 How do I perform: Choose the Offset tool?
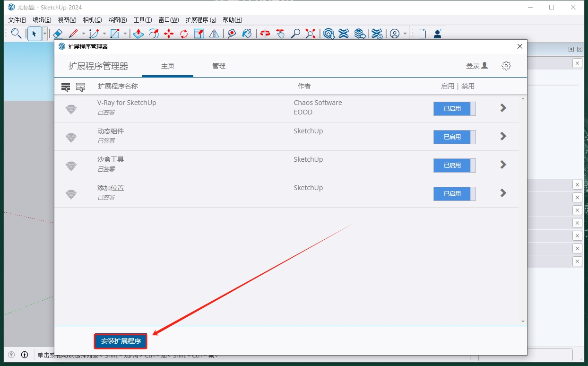pos(154,34)
